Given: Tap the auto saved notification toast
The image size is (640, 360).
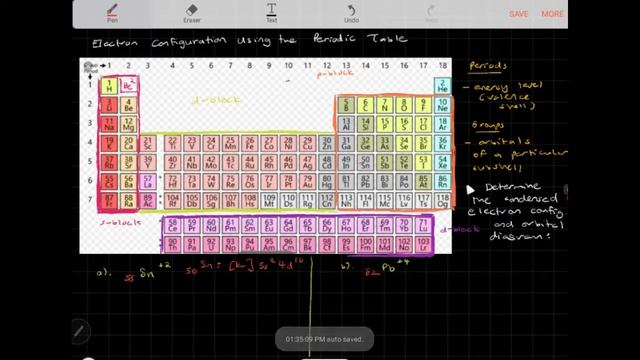Looking at the screenshot, I should pyautogui.click(x=324, y=339).
